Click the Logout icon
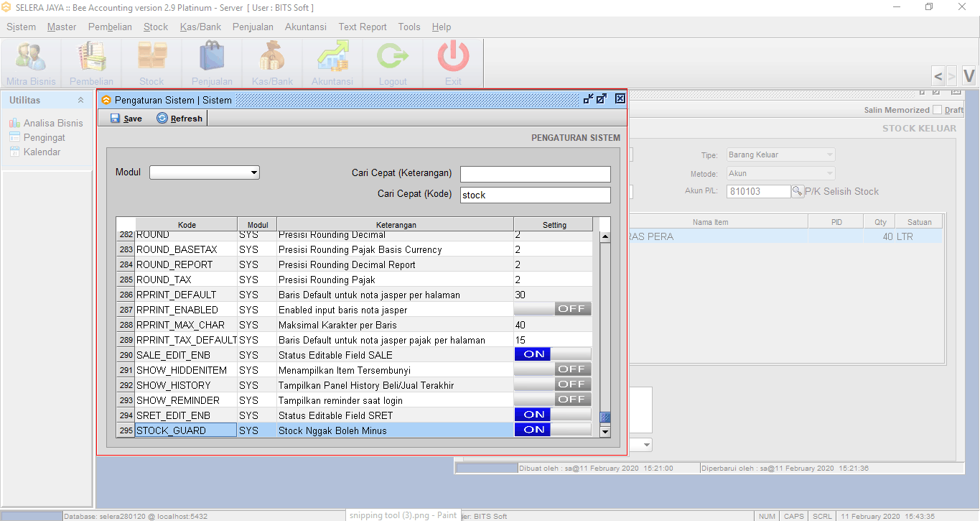 [393, 57]
